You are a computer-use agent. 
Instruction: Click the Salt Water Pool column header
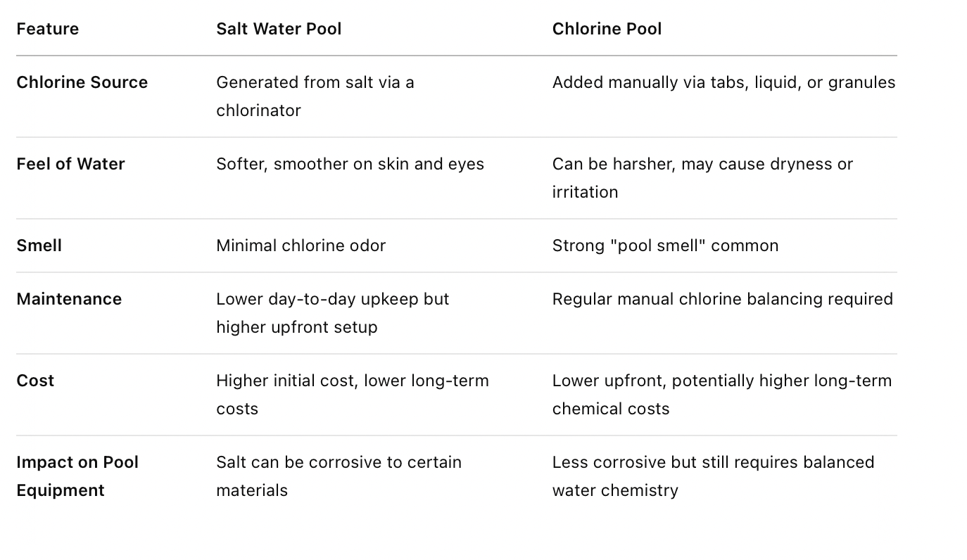[279, 29]
